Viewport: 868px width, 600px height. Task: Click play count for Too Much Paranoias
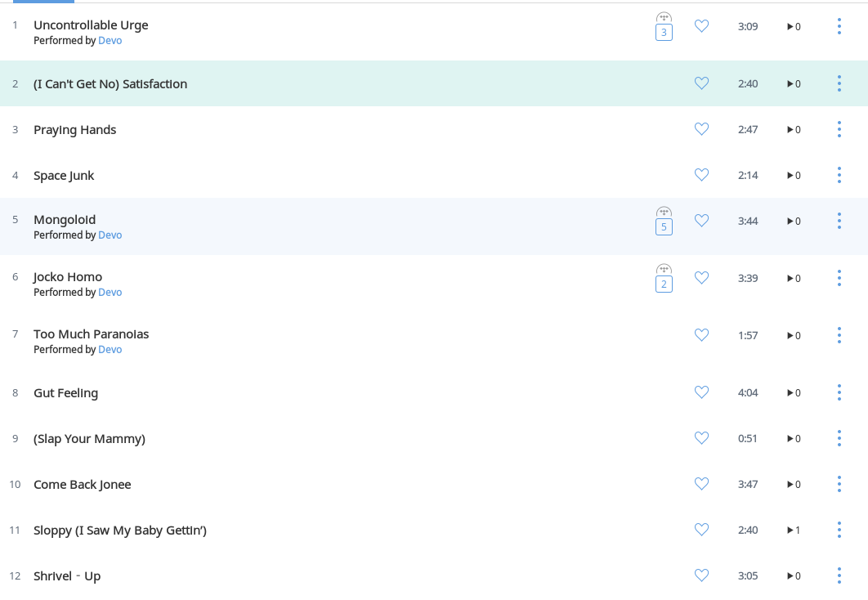[x=794, y=335]
